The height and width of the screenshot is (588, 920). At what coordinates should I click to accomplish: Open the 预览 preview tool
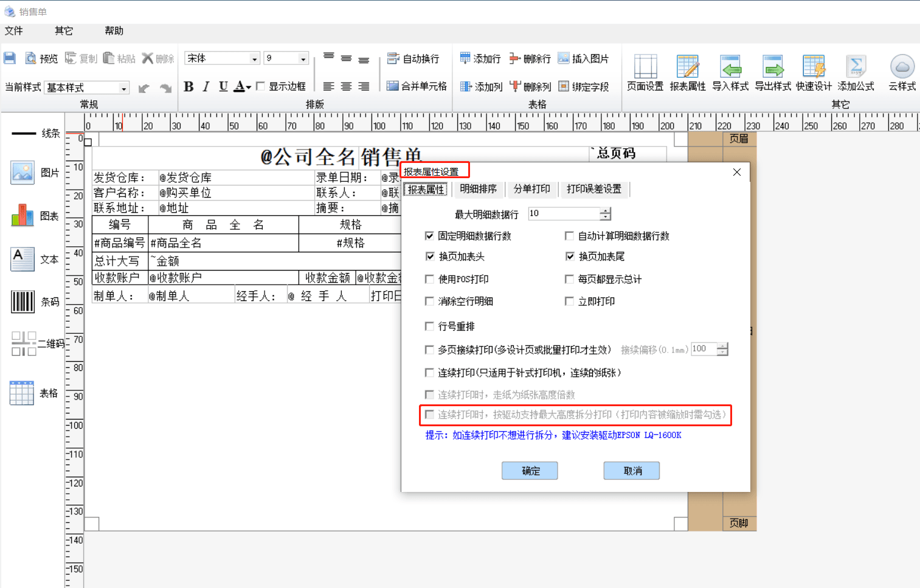[x=41, y=58]
